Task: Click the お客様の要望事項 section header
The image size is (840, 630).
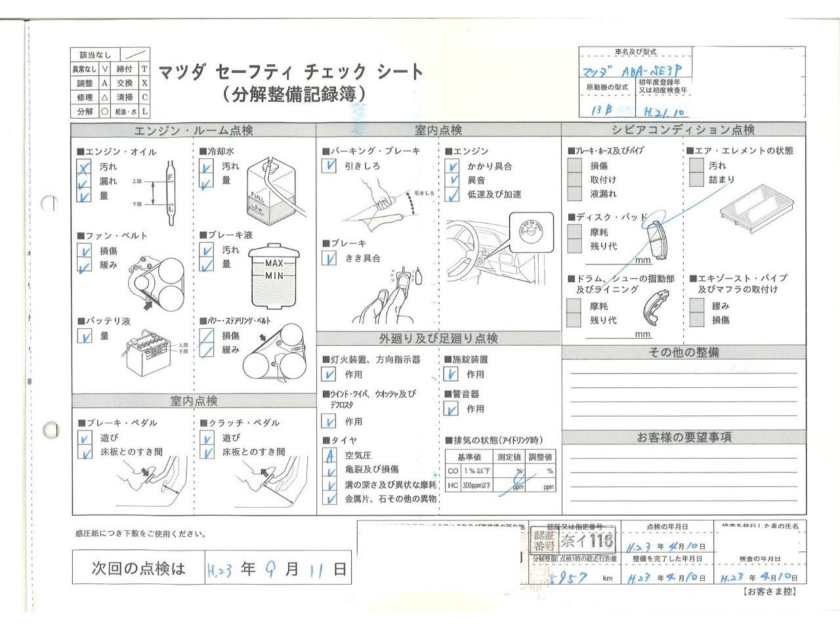Action: click(683, 437)
